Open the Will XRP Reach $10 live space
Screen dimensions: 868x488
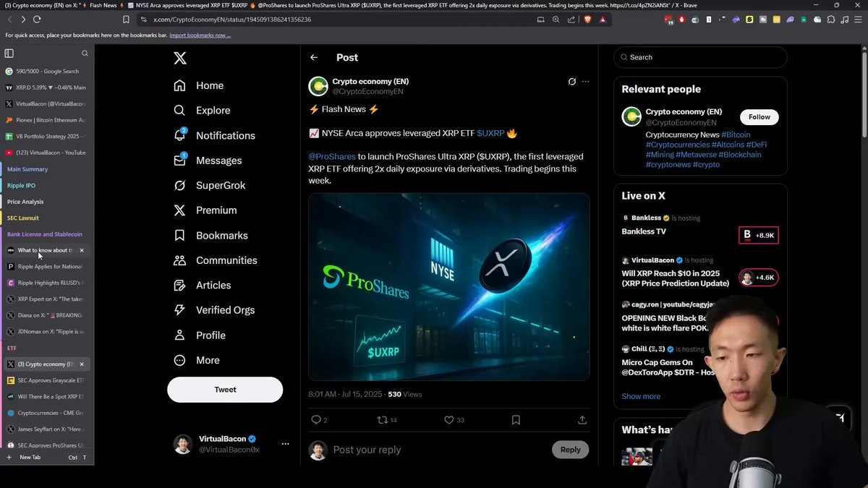(x=676, y=278)
